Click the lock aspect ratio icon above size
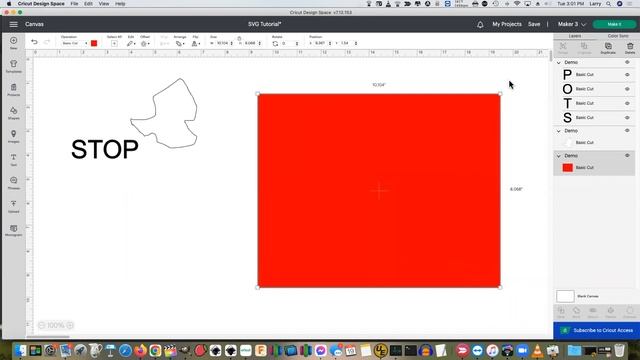Viewport: 640px width, 360px height. (239, 38)
